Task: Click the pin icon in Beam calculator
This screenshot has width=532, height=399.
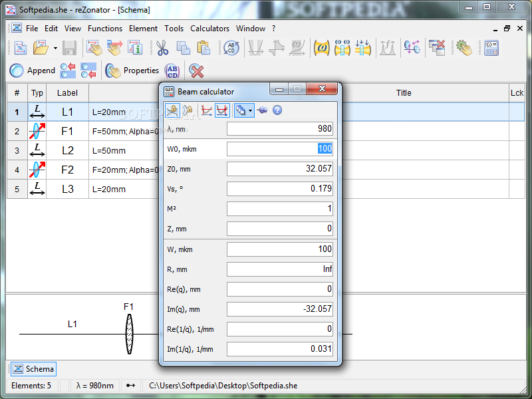Action: tap(262, 110)
